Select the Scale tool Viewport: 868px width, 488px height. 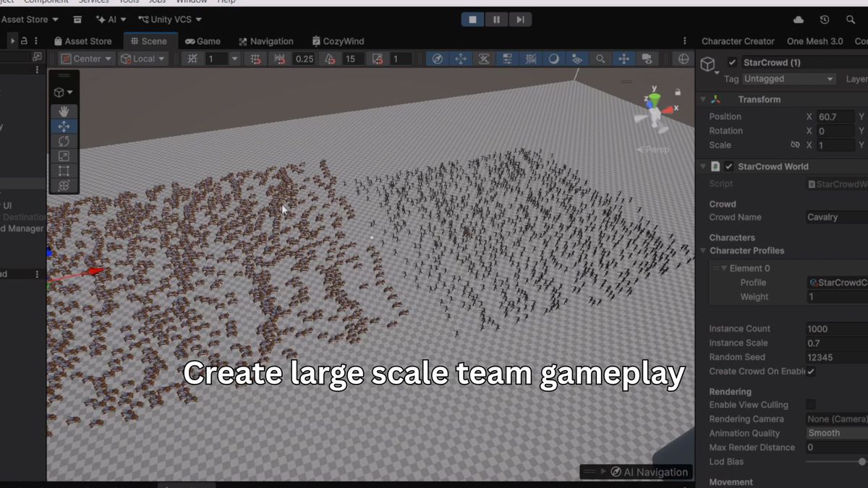64,156
